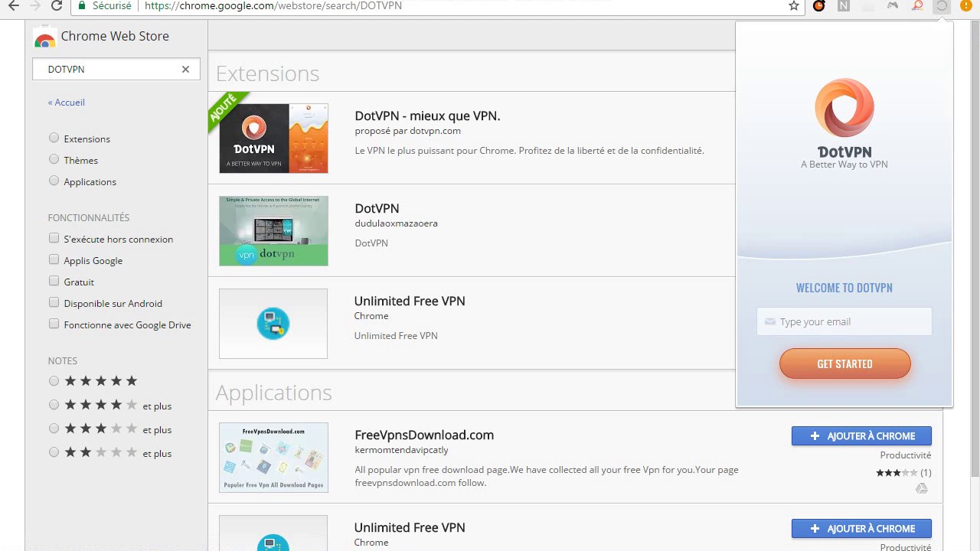
Task: Click the kermomtendavipcatly author text
Action: [x=401, y=450]
